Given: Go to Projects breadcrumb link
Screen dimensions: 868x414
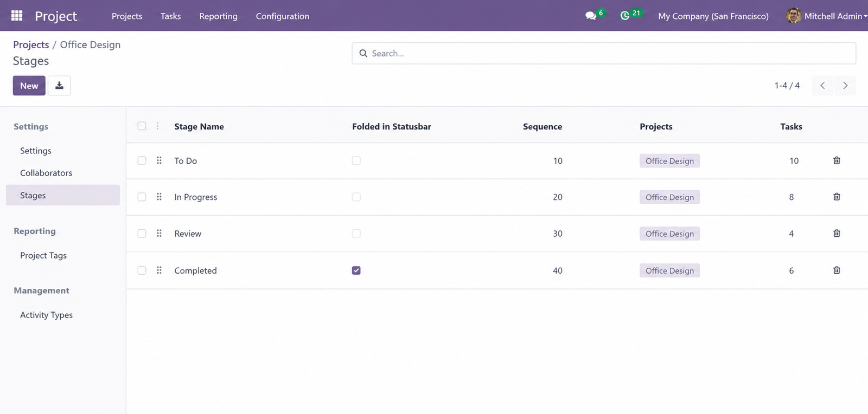Looking at the screenshot, I should click(31, 44).
